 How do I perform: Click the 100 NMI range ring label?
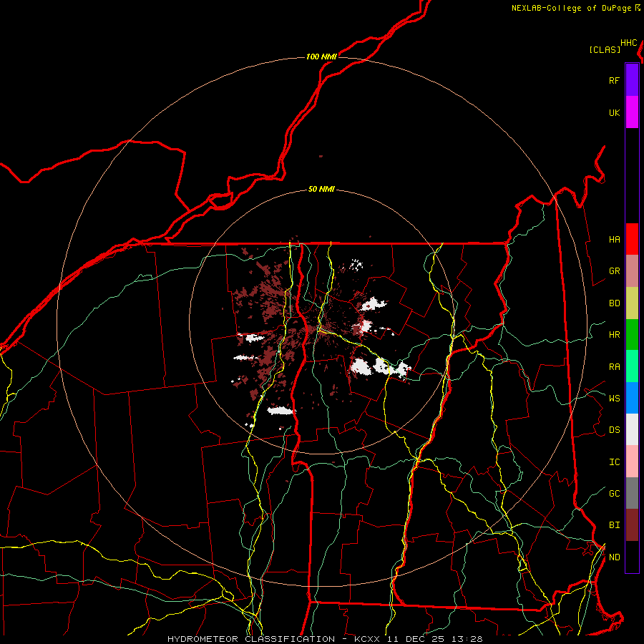[x=321, y=57]
